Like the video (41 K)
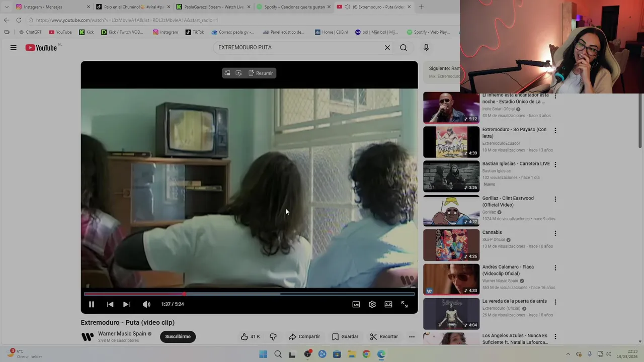Screen dimensions: 644x362 click(250, 337)
